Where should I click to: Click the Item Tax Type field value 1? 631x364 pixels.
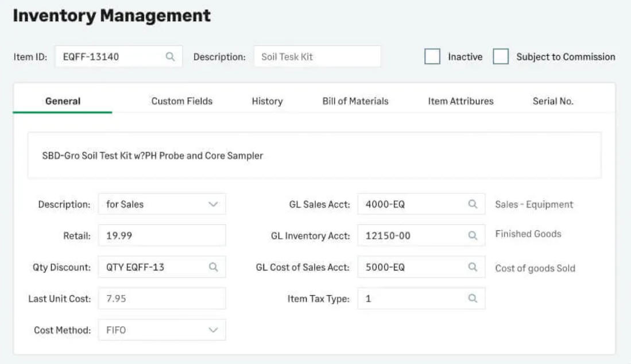pos(421,299)
